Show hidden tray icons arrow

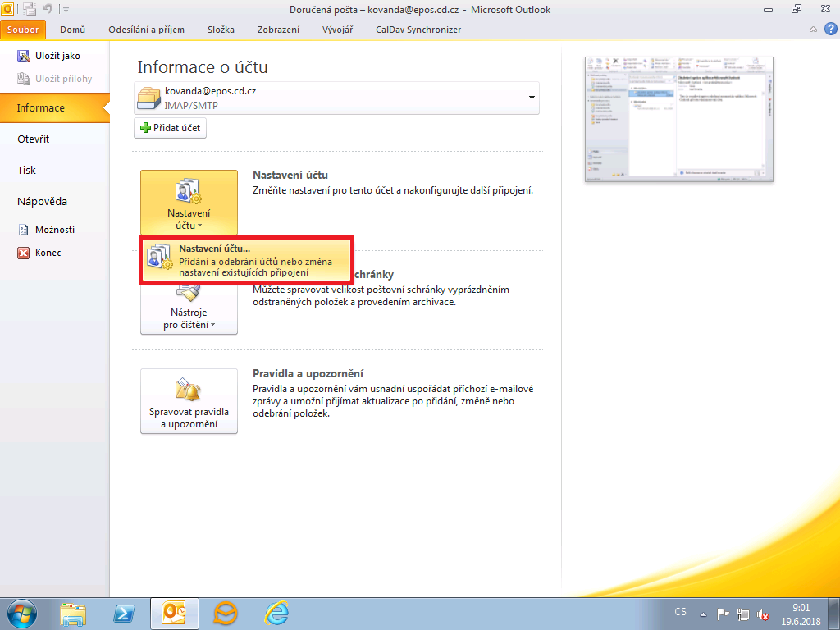click(x=703, y=614)
